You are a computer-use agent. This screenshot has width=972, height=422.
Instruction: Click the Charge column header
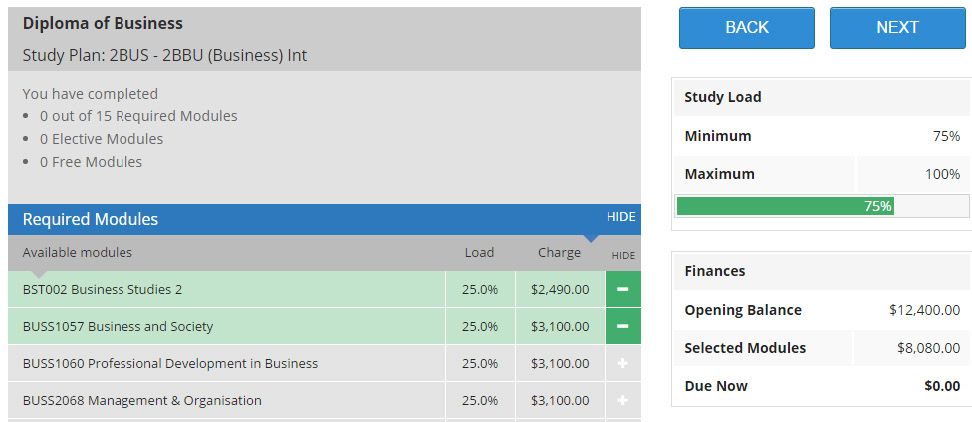(559, 253)
